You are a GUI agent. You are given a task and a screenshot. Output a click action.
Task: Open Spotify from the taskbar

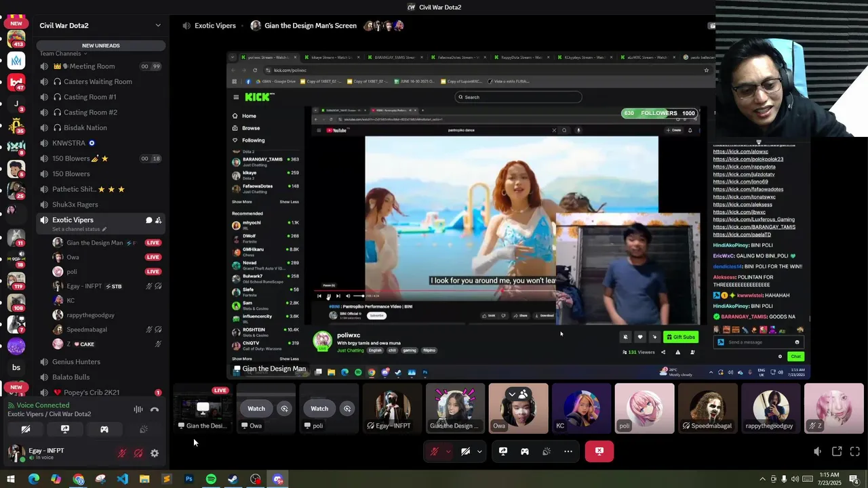(211, 479)
